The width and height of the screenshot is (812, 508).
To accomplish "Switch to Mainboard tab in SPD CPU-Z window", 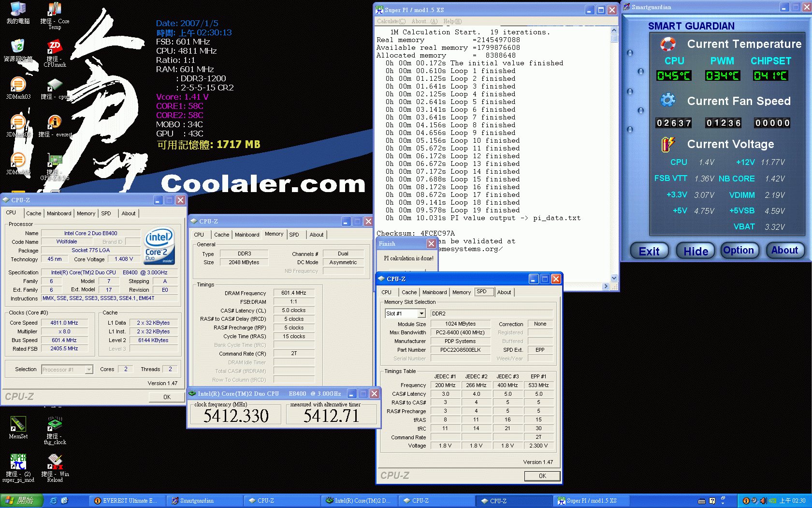I will [x=435, y=292].
